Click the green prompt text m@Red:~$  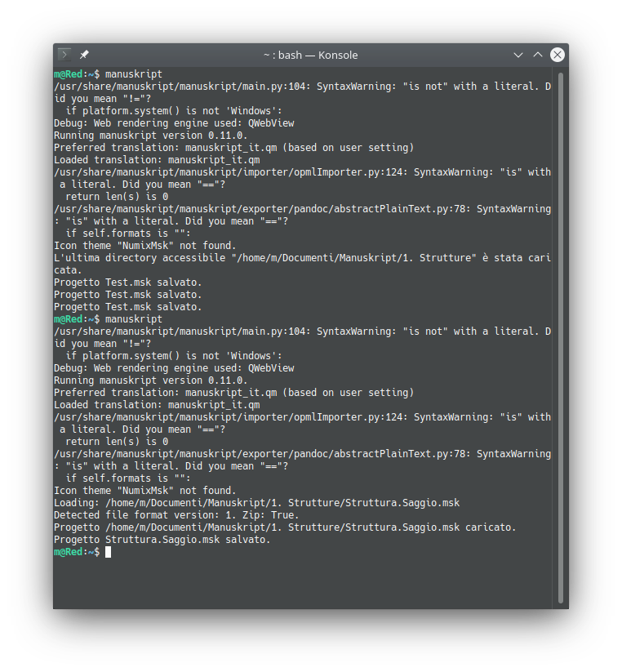click(x=76, y=551)
